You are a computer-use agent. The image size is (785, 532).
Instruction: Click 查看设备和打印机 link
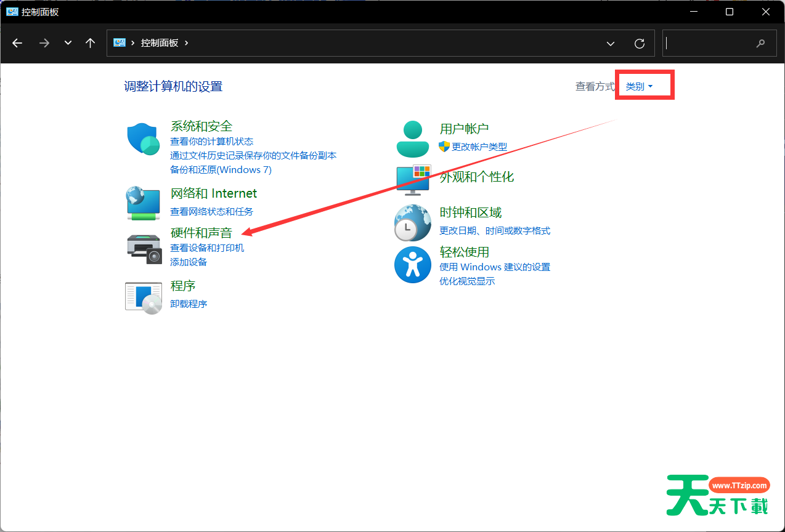pyautogui.click(x=207, y=248)
